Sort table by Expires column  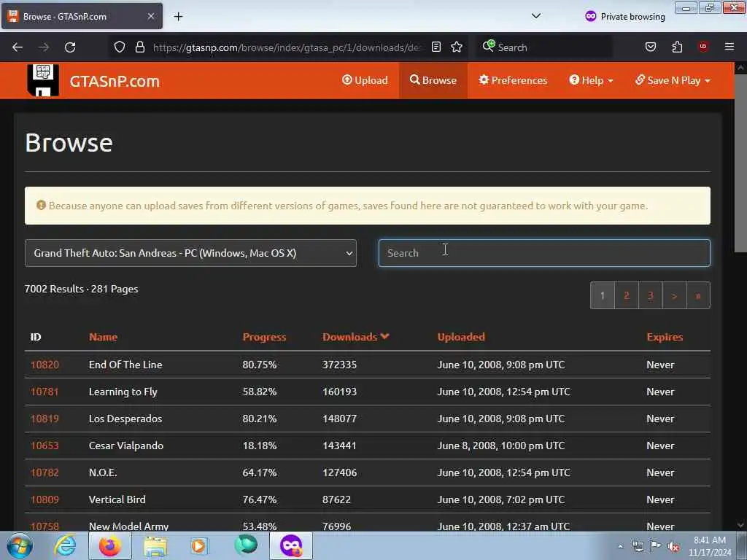click(665, 337)
